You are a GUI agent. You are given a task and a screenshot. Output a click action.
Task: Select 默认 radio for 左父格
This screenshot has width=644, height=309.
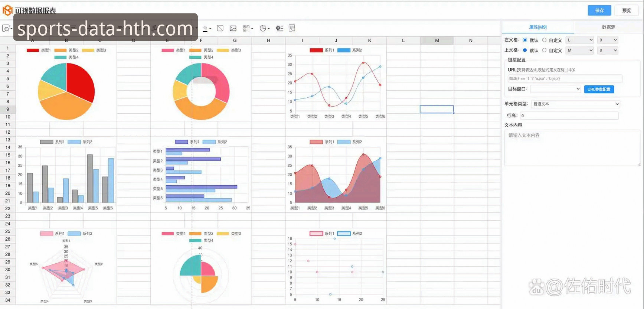pos(525,40)
